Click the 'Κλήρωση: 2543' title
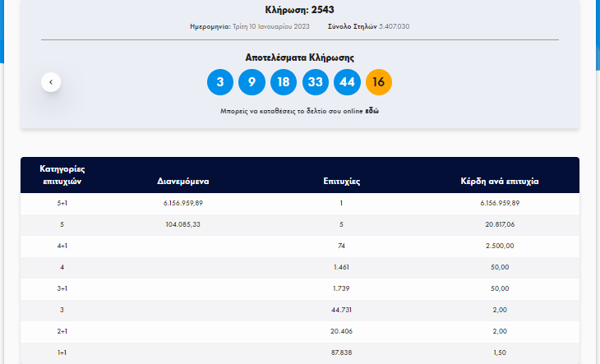The image size is (600, 364). [x=300, y=10]
